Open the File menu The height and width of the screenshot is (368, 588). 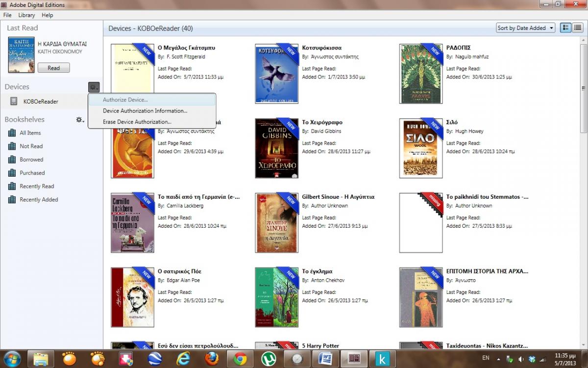tap(7, 15)
